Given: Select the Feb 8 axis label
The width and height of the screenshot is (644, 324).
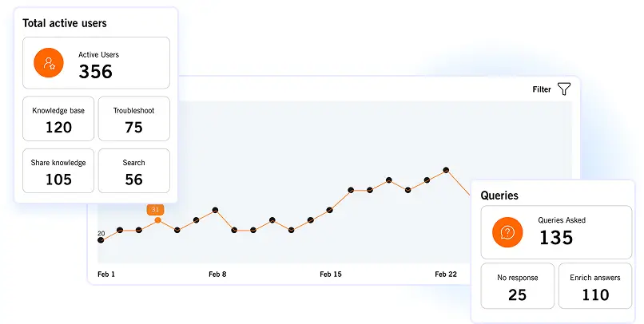Looking at the screenshot, I should pos(217,274).
